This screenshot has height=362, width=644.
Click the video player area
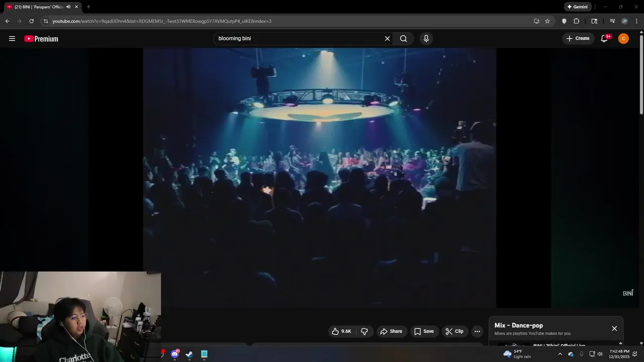pos(319,177)
